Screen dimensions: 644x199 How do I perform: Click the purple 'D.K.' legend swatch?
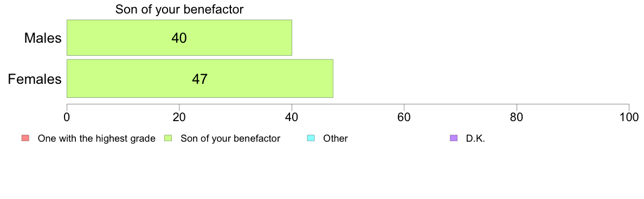(454, 138)
